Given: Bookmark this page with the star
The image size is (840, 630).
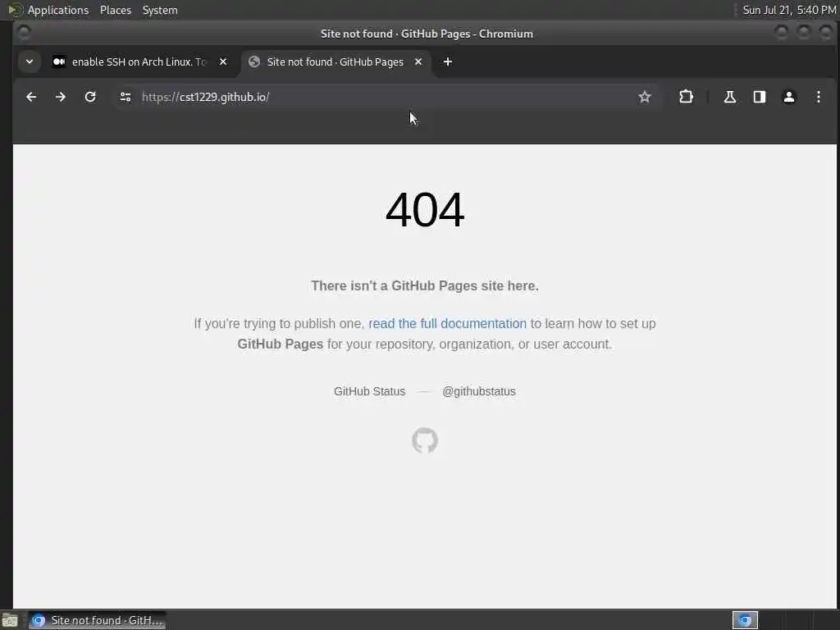Looking at the screenshot, I should click(645, 97).
